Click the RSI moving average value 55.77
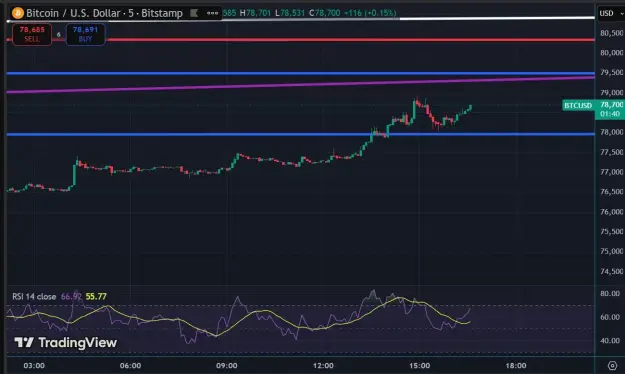625x374 pixels. [x=96, y=296]
